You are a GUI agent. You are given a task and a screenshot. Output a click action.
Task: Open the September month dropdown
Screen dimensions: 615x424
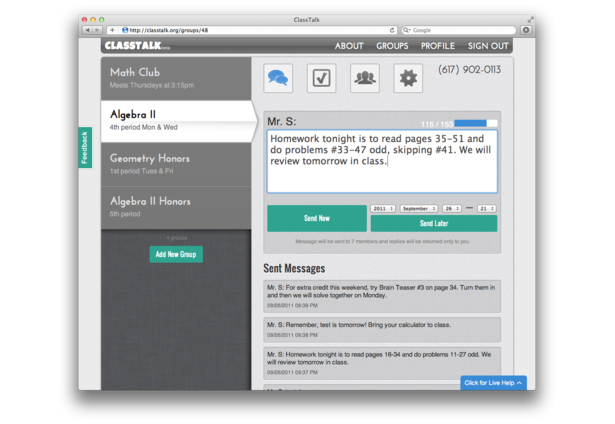419,209
